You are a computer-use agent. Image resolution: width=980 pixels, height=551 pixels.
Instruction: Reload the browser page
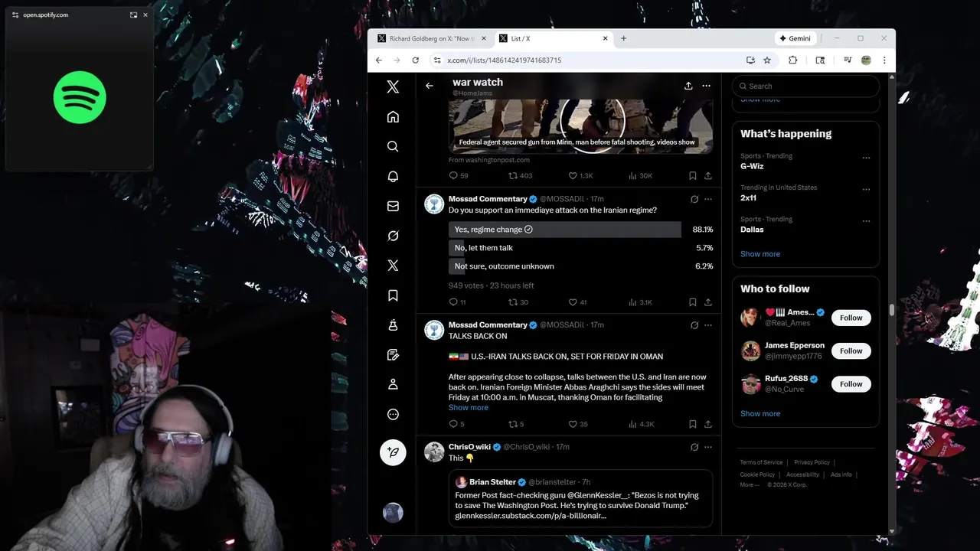[x=416, y=60]
